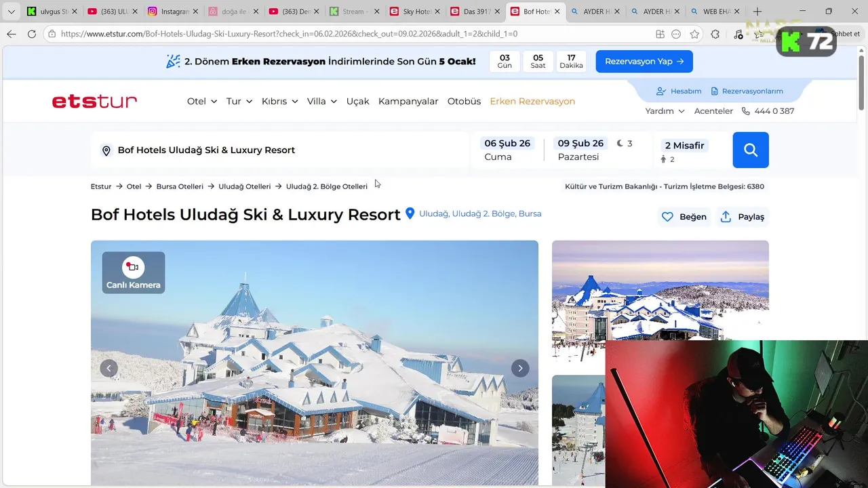The height and width of the screenshot is (488, 868).
Task: Expand the Villa dropdown menu
Action: point(322,101)
